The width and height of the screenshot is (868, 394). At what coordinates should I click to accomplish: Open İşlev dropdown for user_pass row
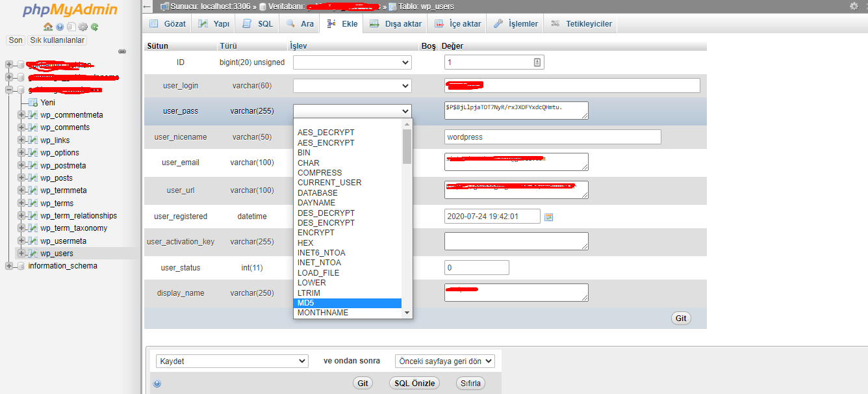[x=352, y=111]
